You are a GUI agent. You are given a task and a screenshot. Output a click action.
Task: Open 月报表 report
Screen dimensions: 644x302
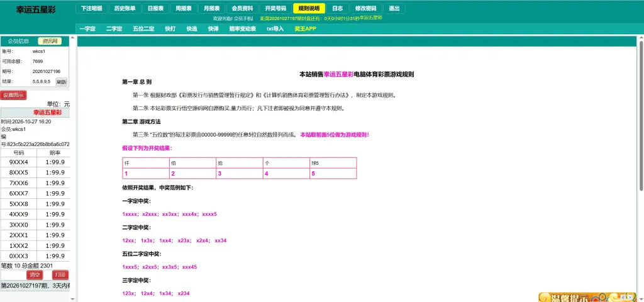(211, 8)
